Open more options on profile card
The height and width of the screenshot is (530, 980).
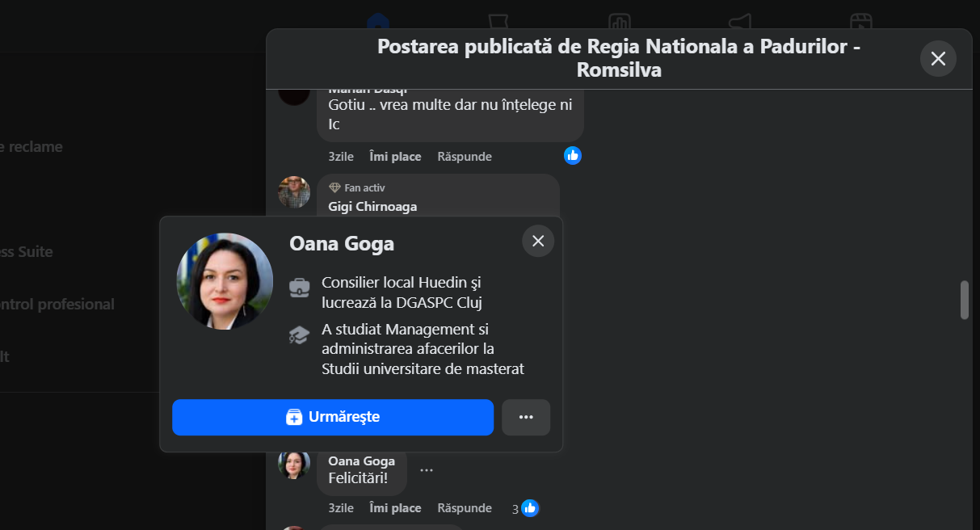pyautogui.click(x=526, y=417)
